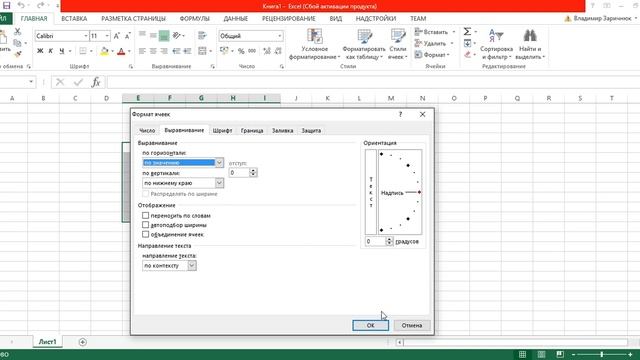Click the dialog help question mark
This screenshot has width=640, height=360.
click(400, 114)
